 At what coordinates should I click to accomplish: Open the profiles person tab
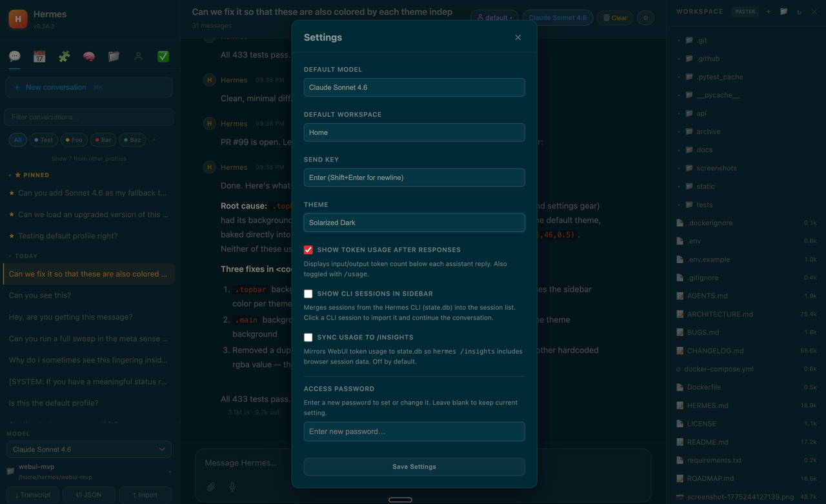(x=138, y=56)
